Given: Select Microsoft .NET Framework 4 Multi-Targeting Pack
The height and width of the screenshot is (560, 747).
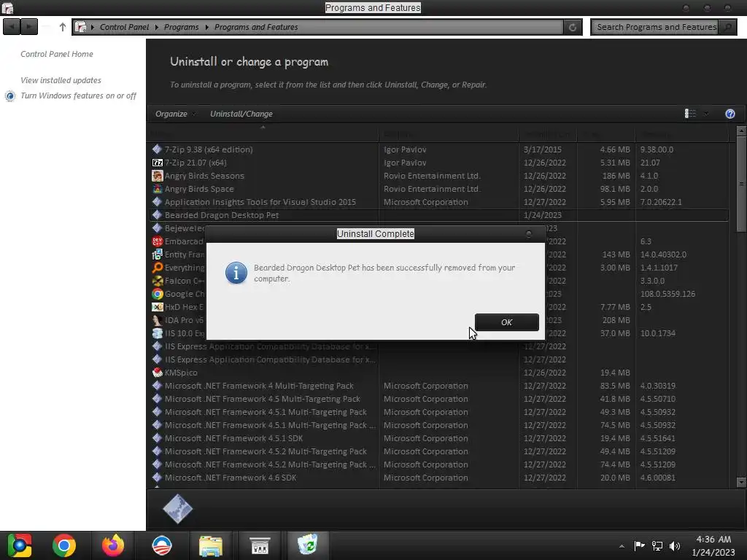Looking at the screenshot, I should click(438, 386).
